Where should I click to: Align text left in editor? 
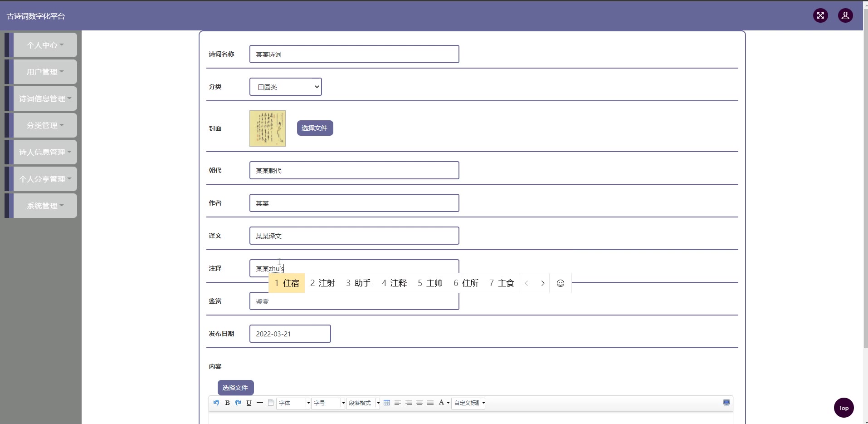(398, 403)
